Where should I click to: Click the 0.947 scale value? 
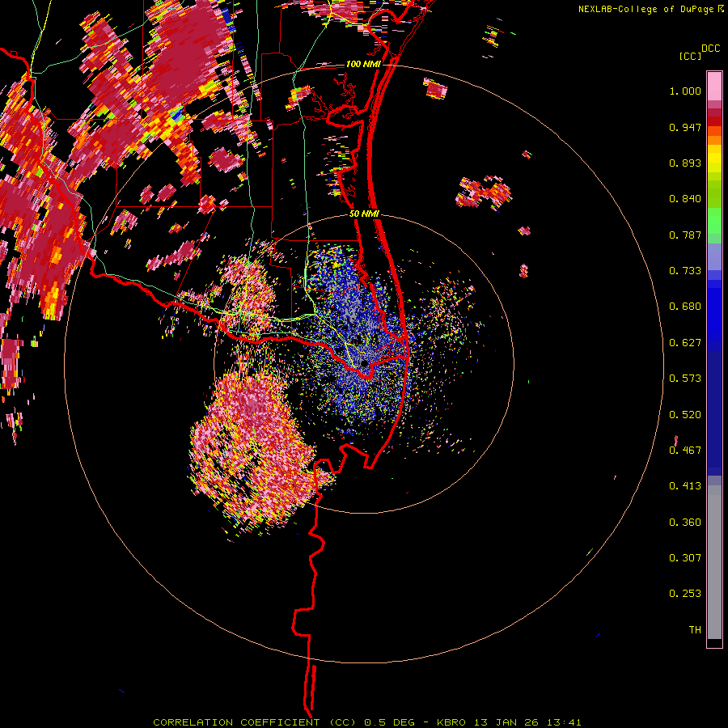pyautogui.click(x=685, y=127)
